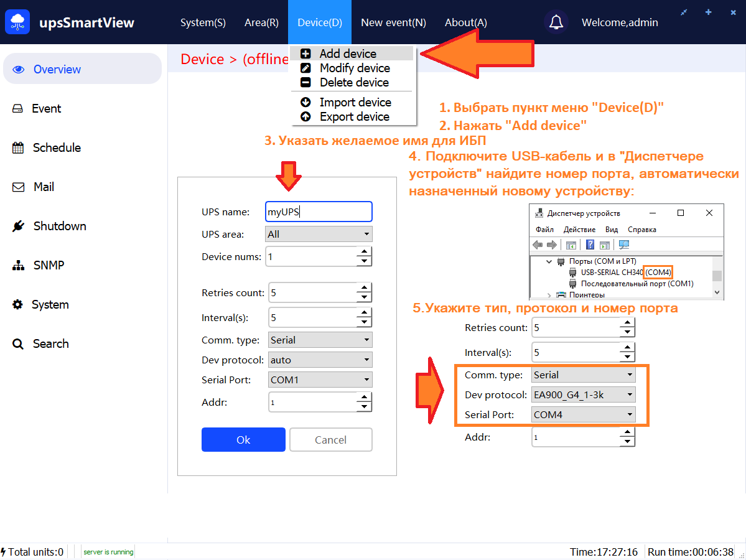Viewport: 746px width, 560px height.
Task: Decrease the Addr value in dialog
Action: click(x=364, y=407)
